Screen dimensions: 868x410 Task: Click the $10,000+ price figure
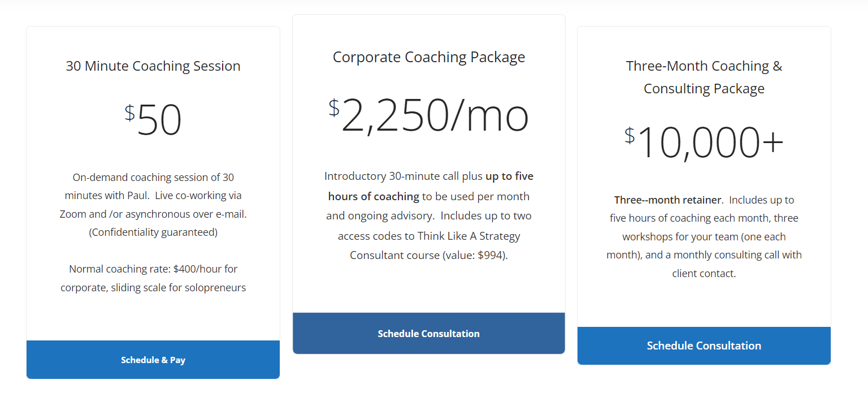[x=704, y=143]
